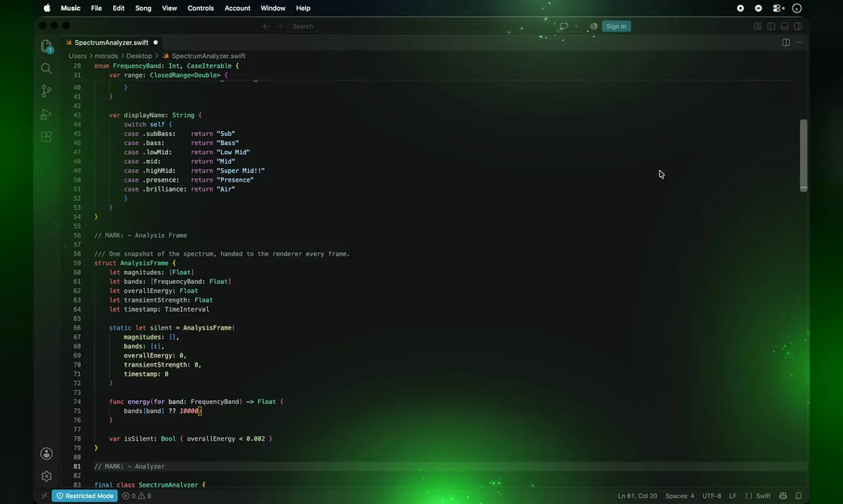Toggle the primary side bar visibility
This screenshot has width=843, height=504.
771,26
